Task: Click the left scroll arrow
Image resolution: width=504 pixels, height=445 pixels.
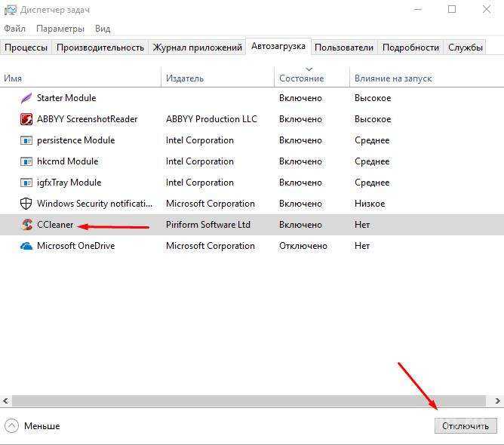Action: coord(5,401)
